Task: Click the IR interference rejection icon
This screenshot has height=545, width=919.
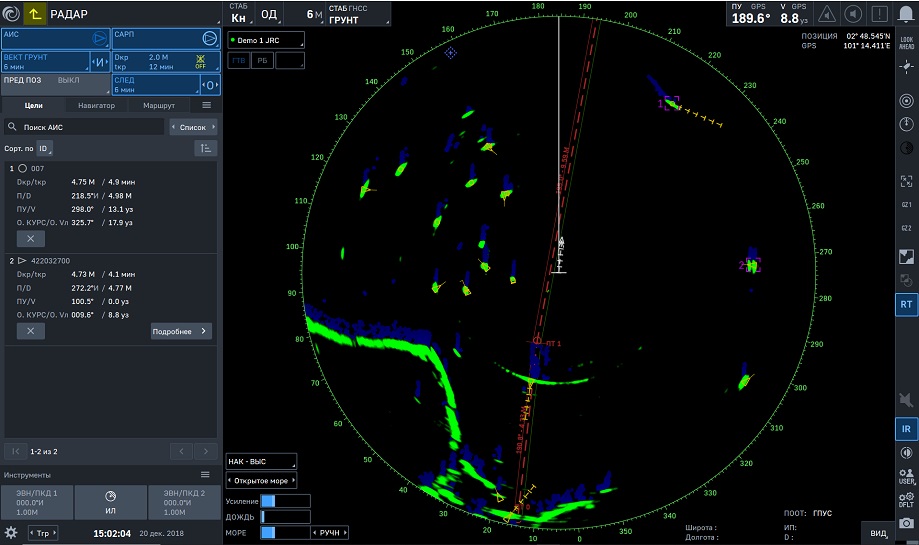Action: tap(906, 428)
